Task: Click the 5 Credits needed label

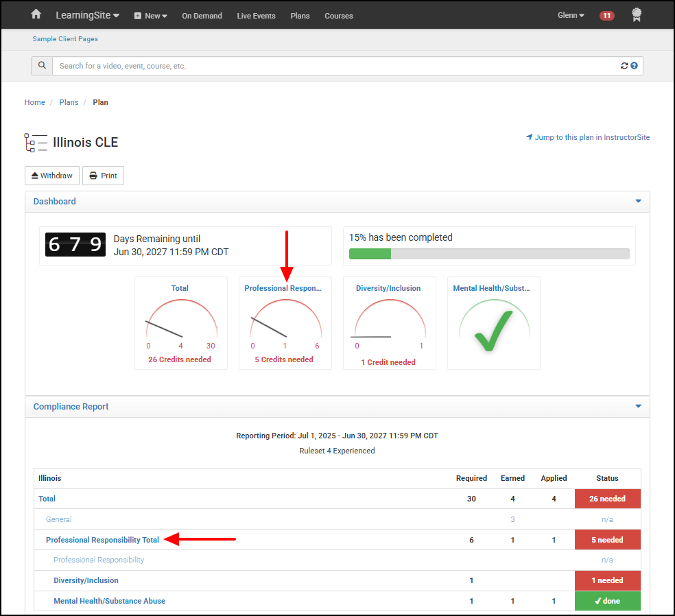Action: click(x=284, y=359)
